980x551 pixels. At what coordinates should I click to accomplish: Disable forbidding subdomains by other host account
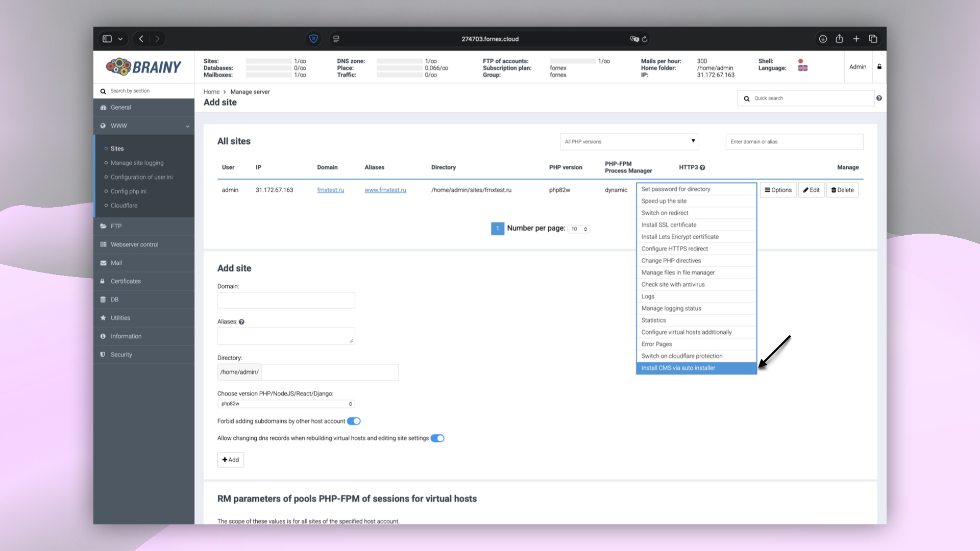pyautogui.click(x=355, y=421)
